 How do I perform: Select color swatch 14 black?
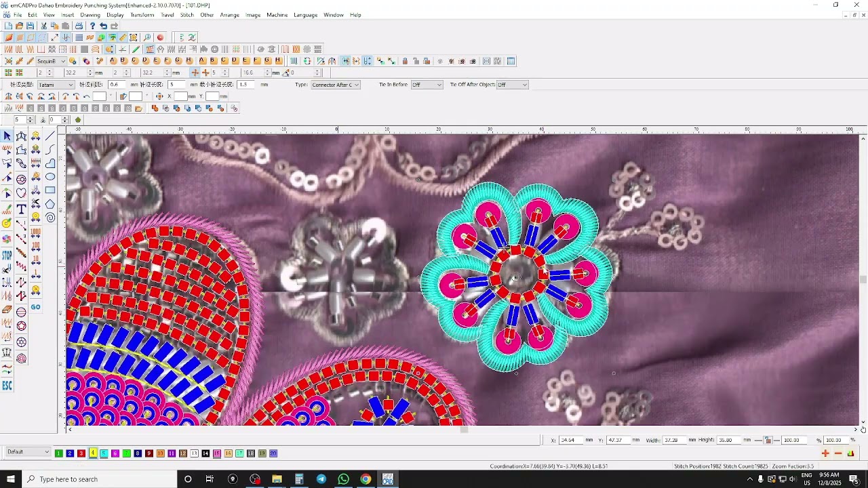coord(205,453)
